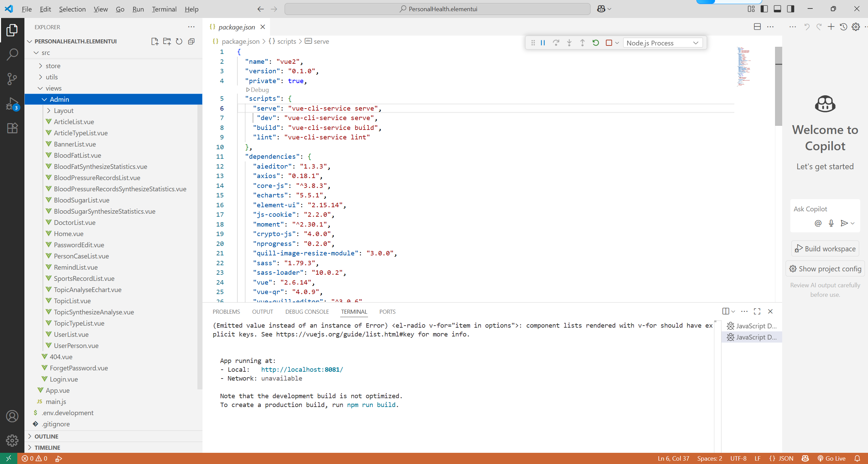Start voice chat in Copilot input

click(x=831, y=223)
